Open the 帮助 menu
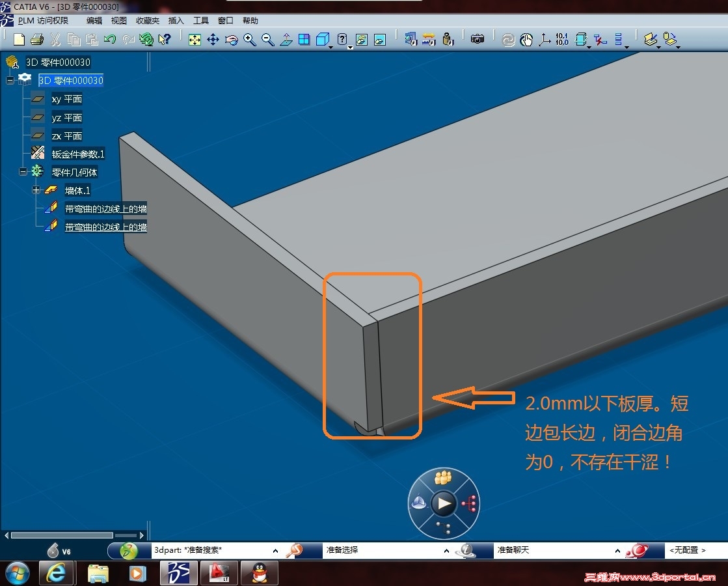Screen dimensions: 728x586 [x=250, y=20]
